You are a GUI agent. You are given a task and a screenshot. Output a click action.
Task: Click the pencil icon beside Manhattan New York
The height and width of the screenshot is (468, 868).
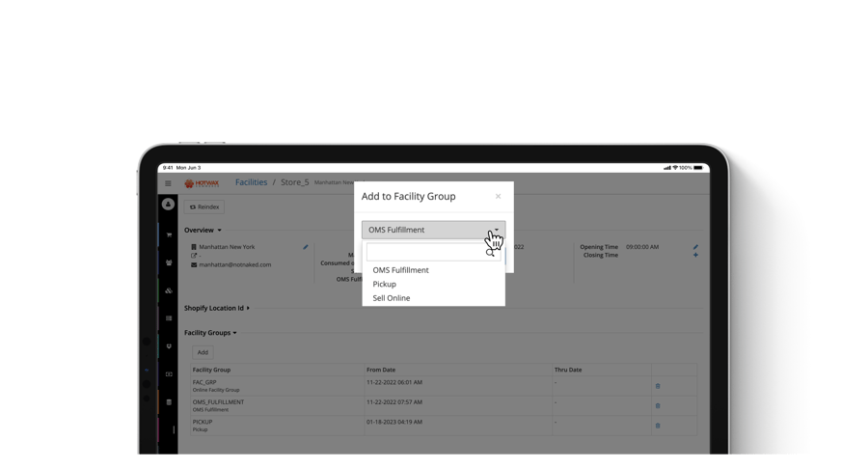pyautogui.click(x=306, y=247)
